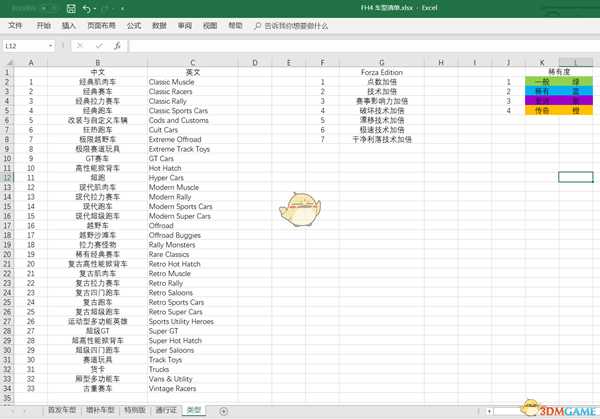The image size is (600, 419).
Task: Select the 英文 header cell
Action: tap(192, 72)
